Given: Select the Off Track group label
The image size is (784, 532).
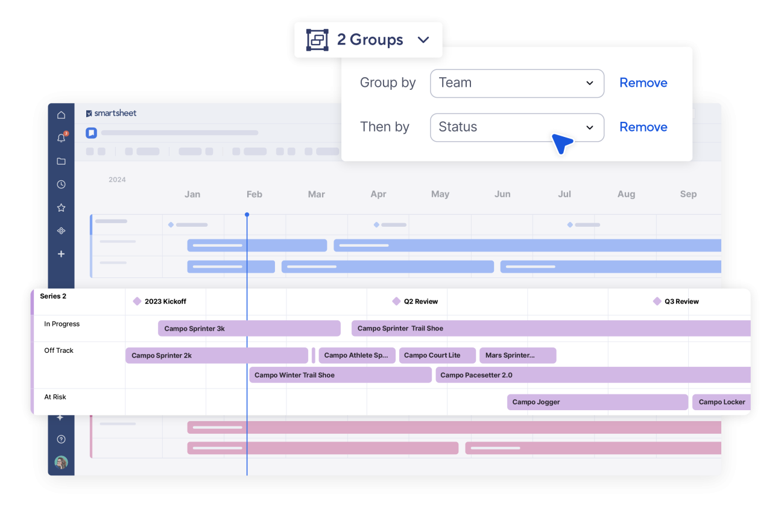Looking at the screenshot, I should tap(58, 350).
